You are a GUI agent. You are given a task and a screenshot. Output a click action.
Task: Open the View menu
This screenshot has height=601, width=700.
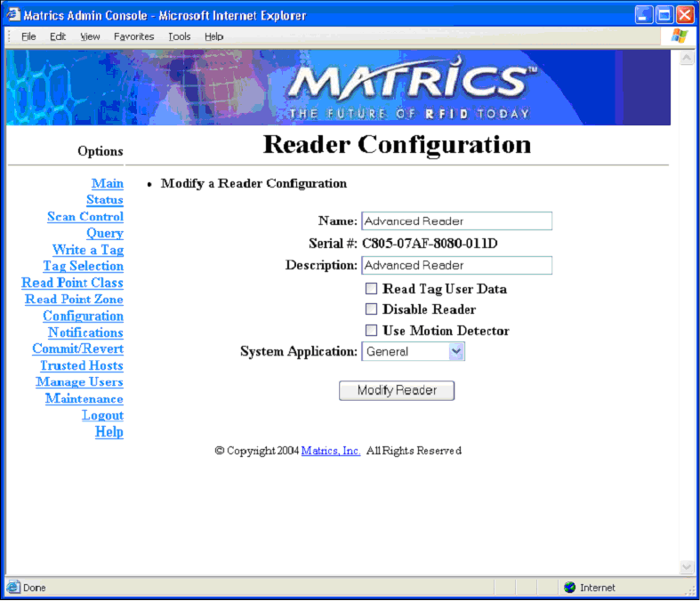(x=90, y=36)
